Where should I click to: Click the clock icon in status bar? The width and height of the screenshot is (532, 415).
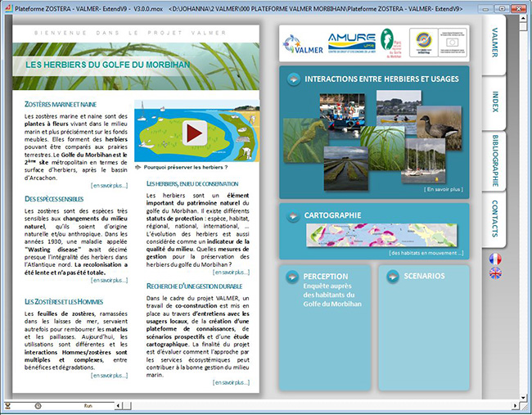click(x=38, y=406)
